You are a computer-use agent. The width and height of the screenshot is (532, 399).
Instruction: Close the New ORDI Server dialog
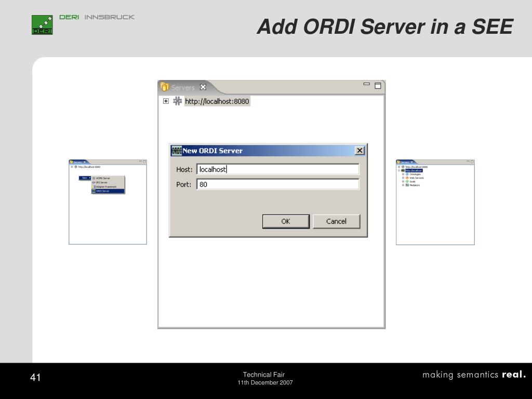click(x=360, y=150)
